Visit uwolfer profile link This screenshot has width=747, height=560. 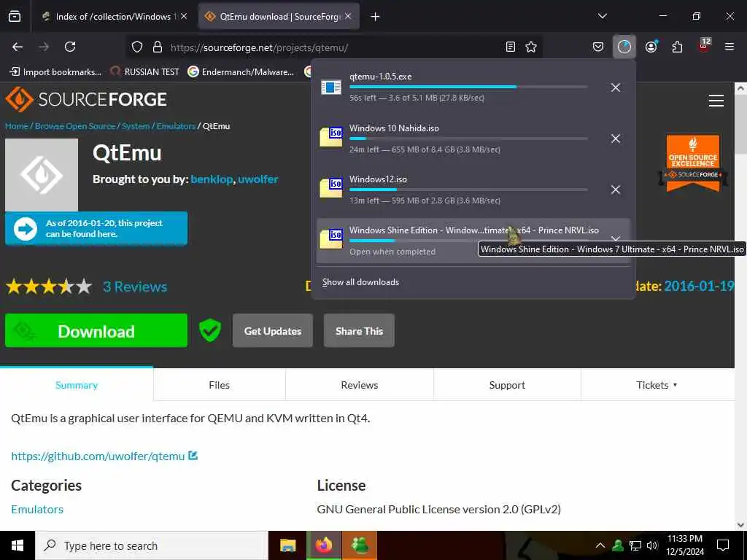tap(258, 179)
